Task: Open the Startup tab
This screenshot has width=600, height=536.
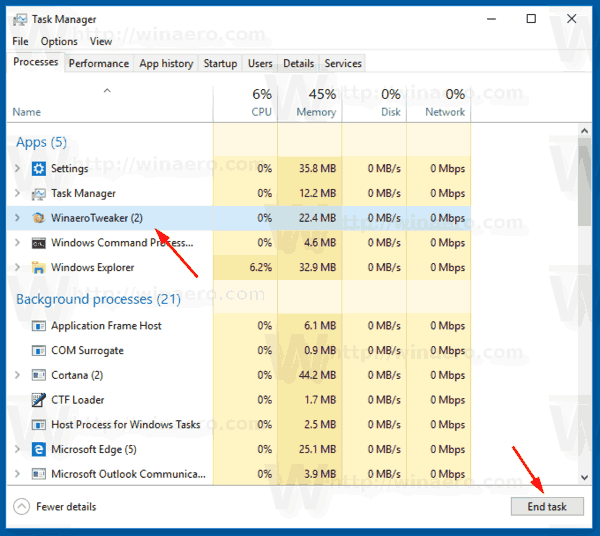Action: click(220, 63)
